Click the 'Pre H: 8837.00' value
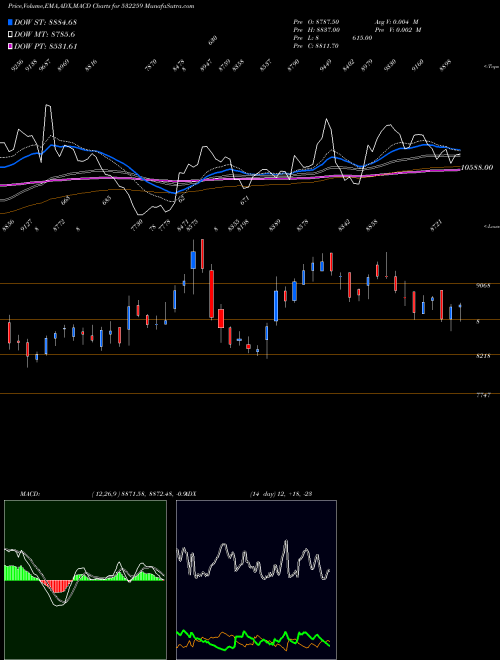The height and width of the screenshot is (660, 500). click(x=316, y=29)
